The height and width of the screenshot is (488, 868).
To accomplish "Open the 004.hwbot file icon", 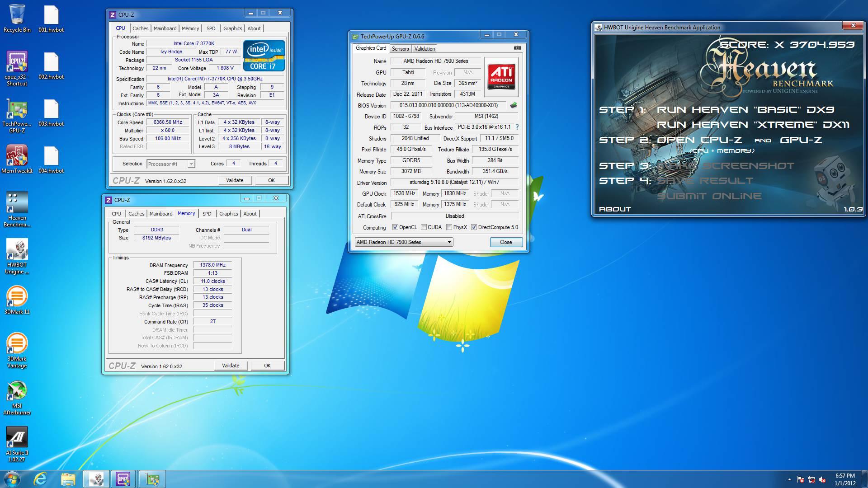I will [x=51, y=160].
